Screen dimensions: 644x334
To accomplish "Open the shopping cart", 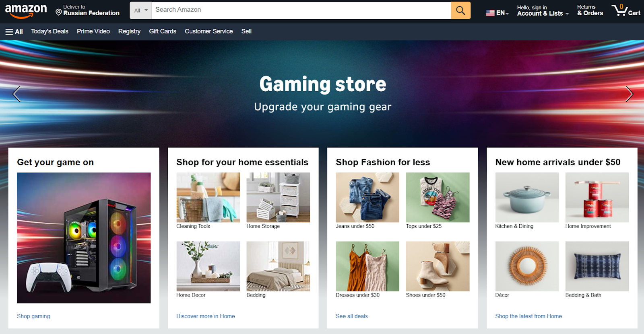I will 626,10.
